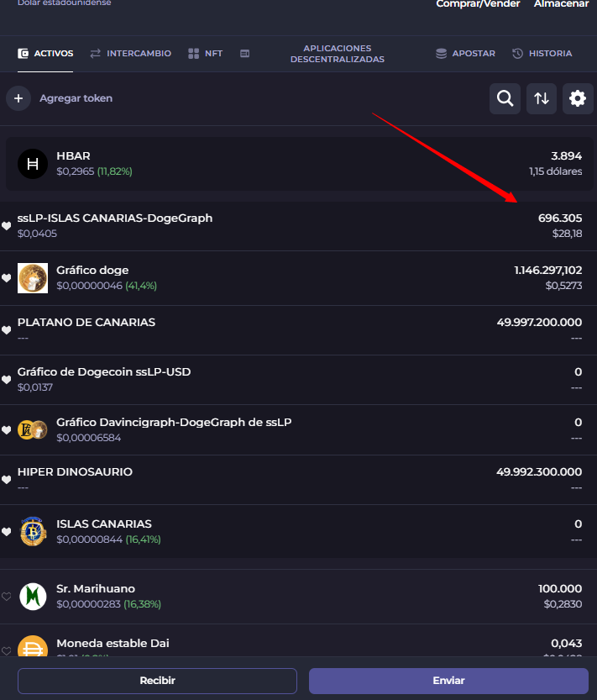Click Agregar token
Viewport: 597px width, 700px height.
click(76, 98)
